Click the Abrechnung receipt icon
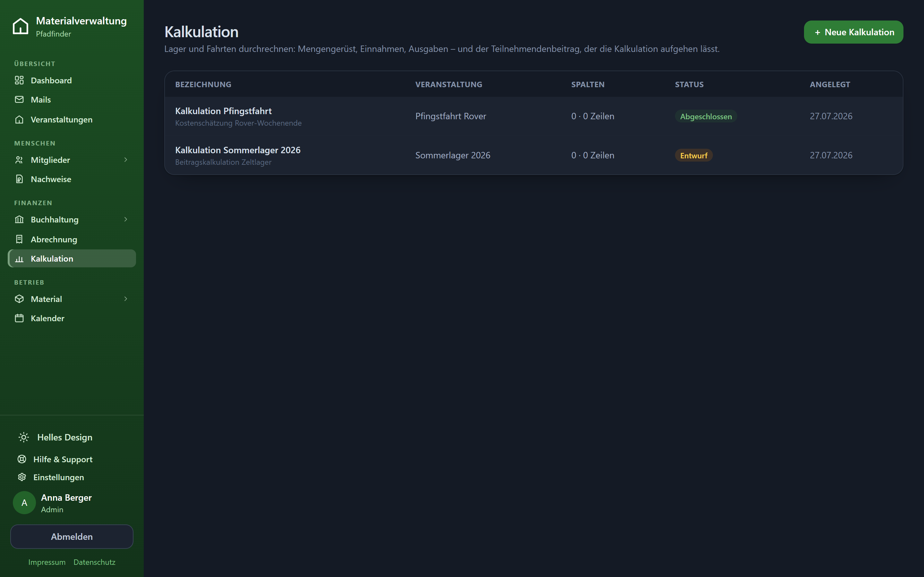The image size is (924, 577). (x=19, y=239)
